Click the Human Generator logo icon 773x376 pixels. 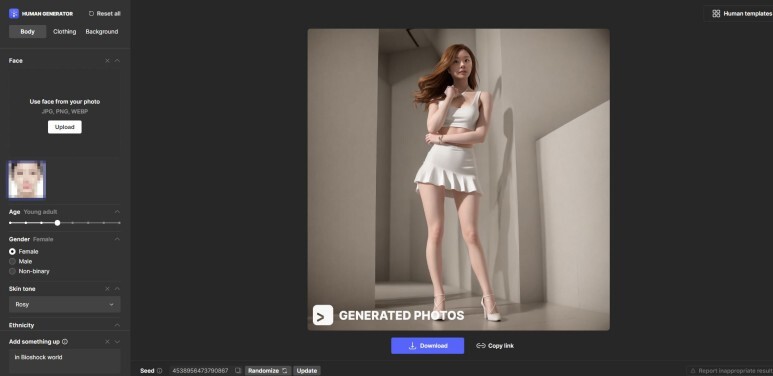click(x=14, y=14)
